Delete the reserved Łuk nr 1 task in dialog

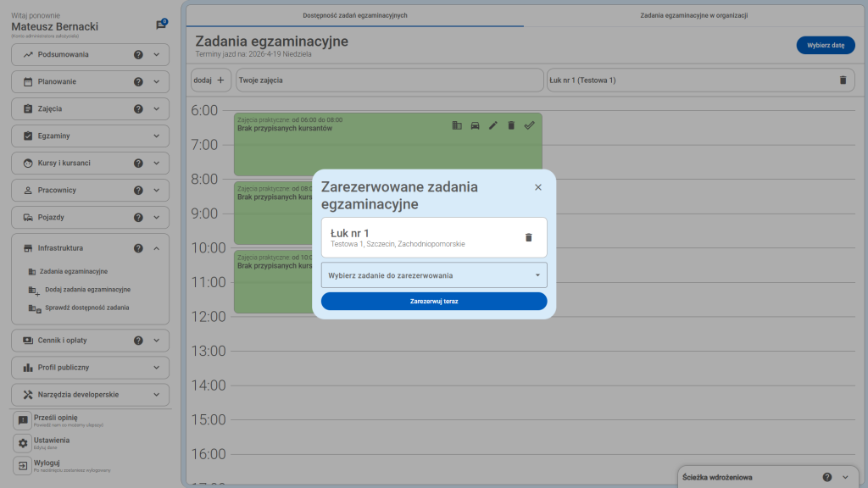click(528, 237)
